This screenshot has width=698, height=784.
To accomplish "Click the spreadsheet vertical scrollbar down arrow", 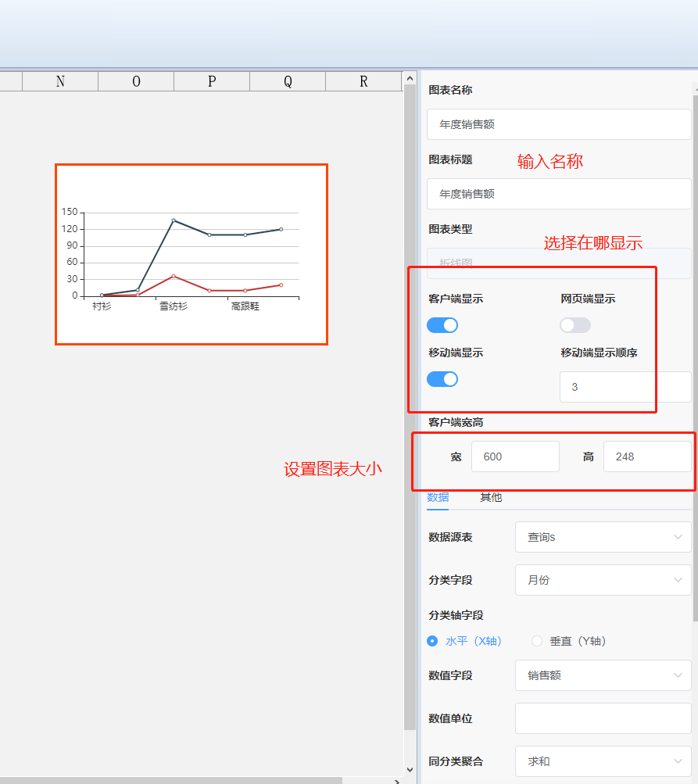I will [410, 770].
